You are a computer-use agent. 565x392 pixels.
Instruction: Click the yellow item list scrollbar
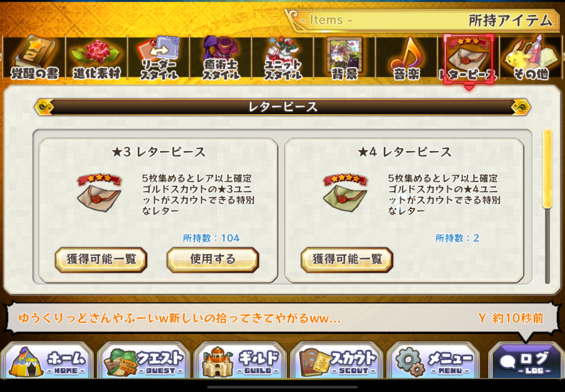pos(547,169)
